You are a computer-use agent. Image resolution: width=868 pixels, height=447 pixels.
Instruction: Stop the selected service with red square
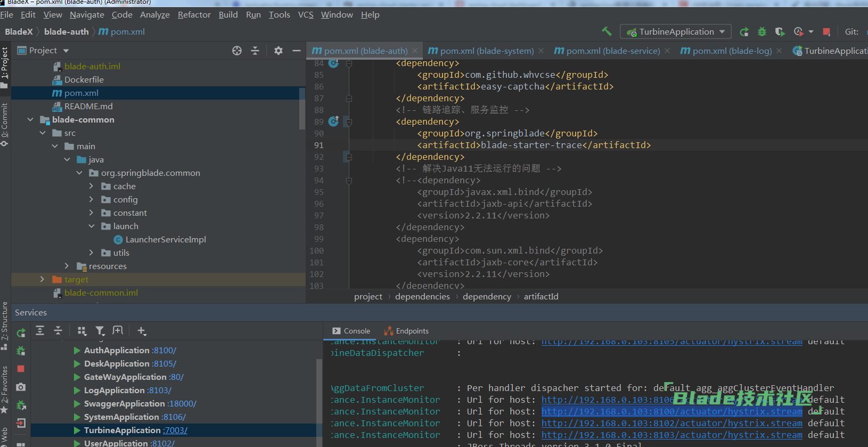21,369
